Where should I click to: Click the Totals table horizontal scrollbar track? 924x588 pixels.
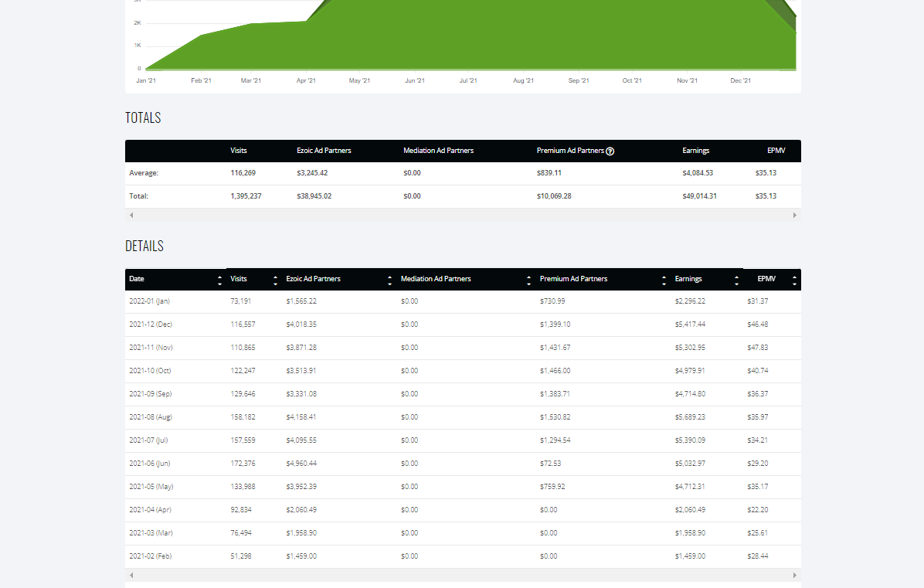point(463,215)
